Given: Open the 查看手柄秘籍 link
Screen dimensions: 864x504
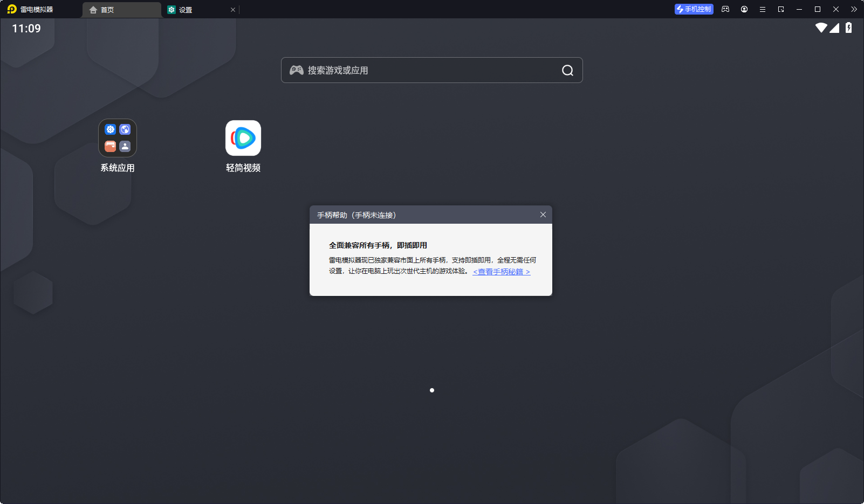Looking at the screenshot, I should tap(502, 272).
